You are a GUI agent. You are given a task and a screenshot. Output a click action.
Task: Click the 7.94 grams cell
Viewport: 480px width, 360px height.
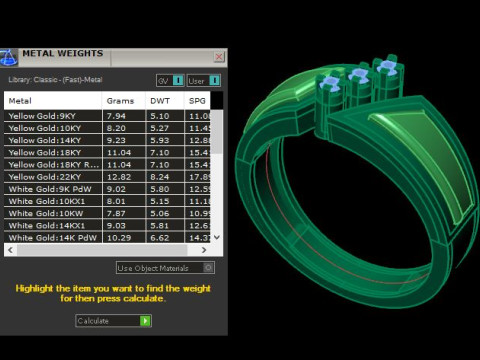tap(124, 116)
